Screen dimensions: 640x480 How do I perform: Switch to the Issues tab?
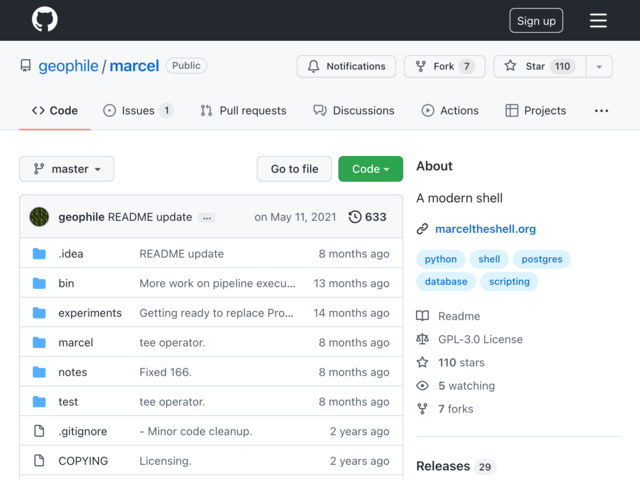tap(138, 111)
